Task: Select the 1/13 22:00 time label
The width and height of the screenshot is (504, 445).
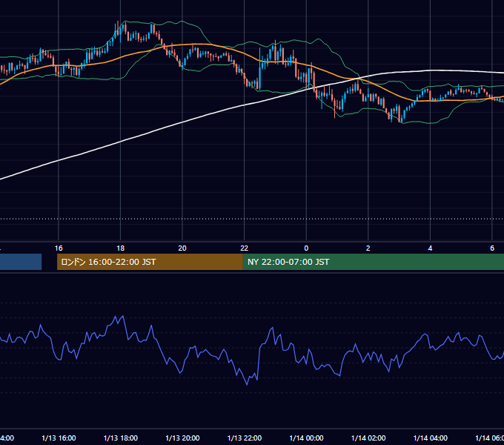Action: [245, 438]
